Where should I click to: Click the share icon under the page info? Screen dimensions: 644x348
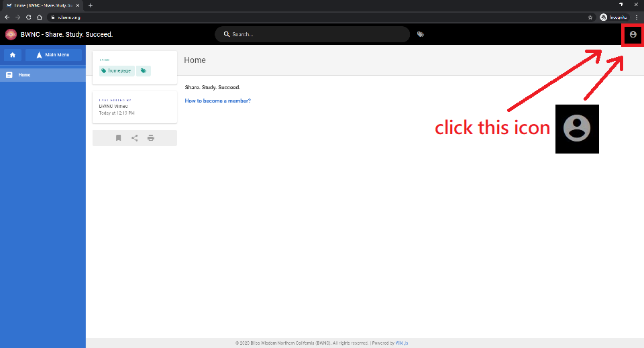tap(135, 138)
